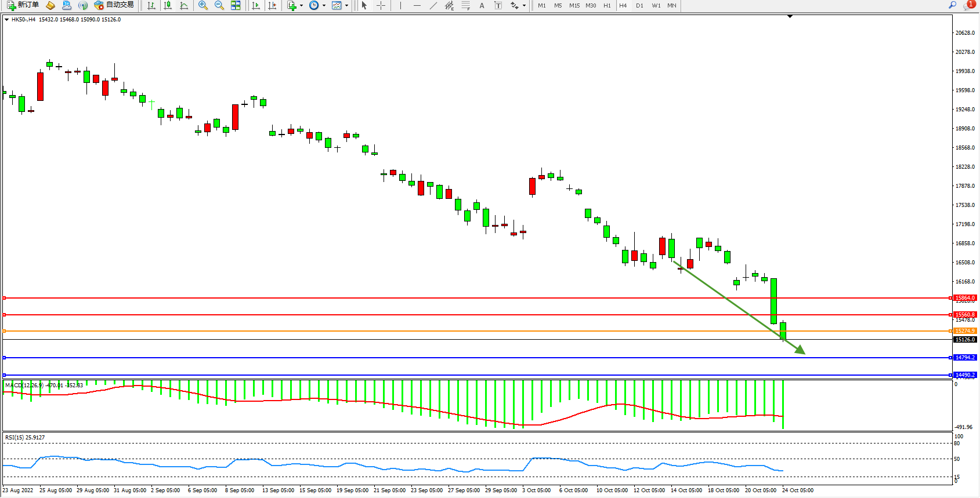The width and height of the screenshot is (980, 498).
Task: Choose the equidistant channel tool
Action: (x=449, y=5)
